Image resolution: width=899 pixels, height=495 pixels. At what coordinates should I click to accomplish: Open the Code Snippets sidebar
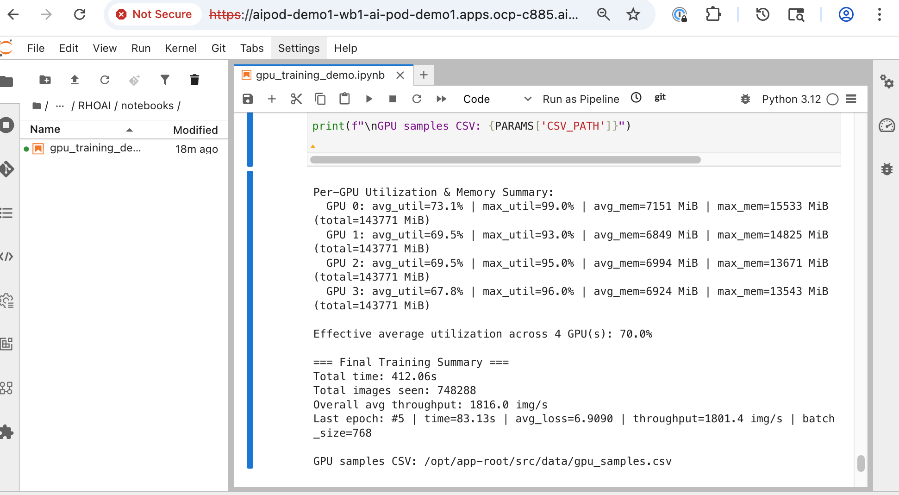tap(7, 257)
